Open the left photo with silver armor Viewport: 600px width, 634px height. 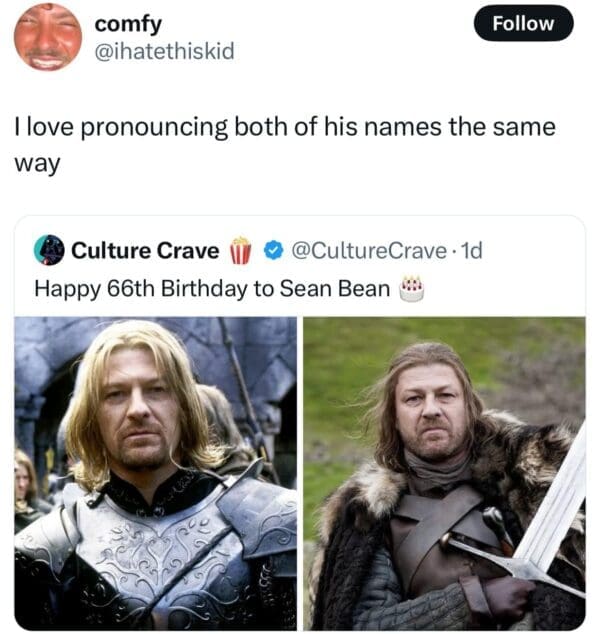click(155, 472)
